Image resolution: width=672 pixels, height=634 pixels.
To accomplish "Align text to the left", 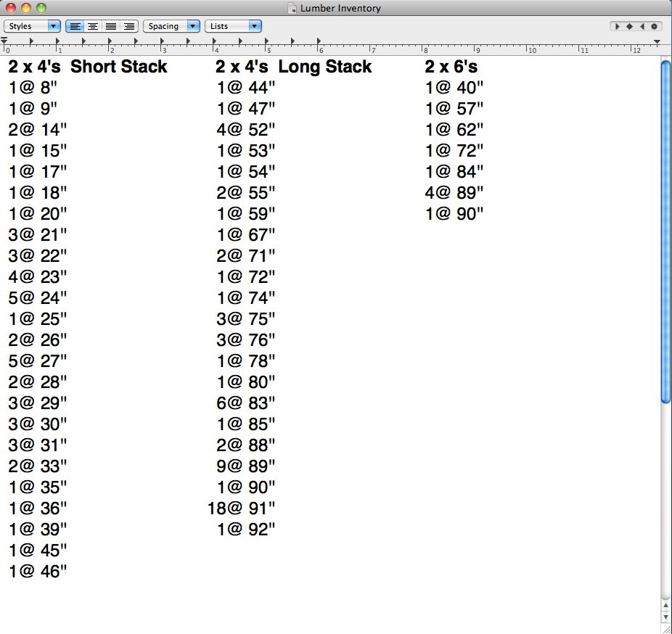I will tap(75, 26).
